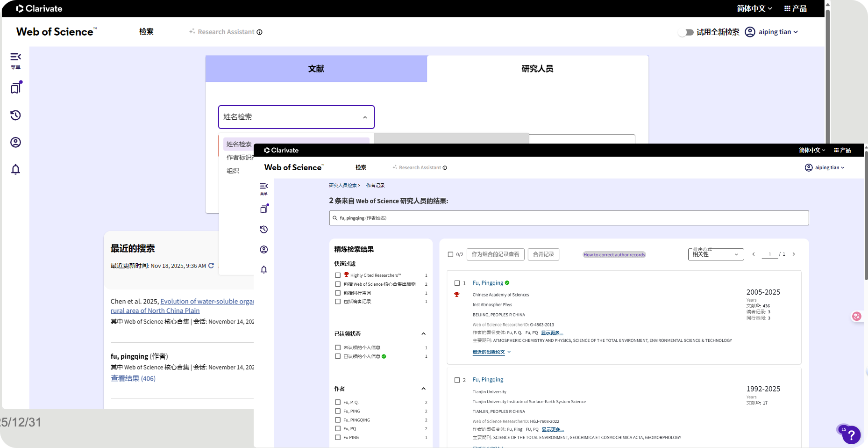Viewport: 868px width, 448px height.
Task: Open alerts bell icon in back window sidebar
Action: click(x=15, y=169)
